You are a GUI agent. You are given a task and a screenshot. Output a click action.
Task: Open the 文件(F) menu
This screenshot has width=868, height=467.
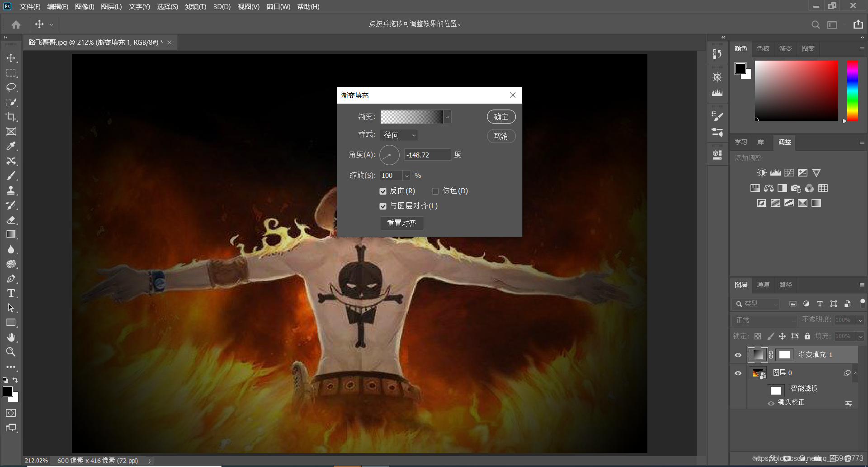tap(30, 7)
